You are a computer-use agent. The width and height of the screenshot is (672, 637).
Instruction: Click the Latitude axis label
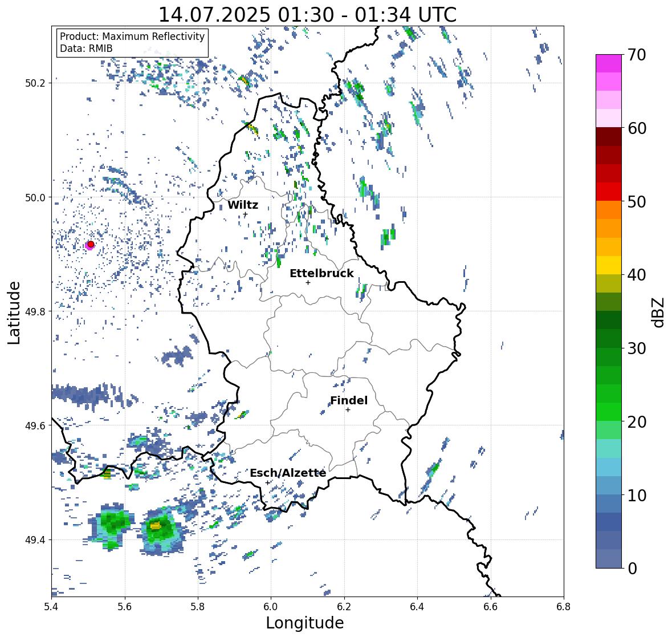(14, 313)
